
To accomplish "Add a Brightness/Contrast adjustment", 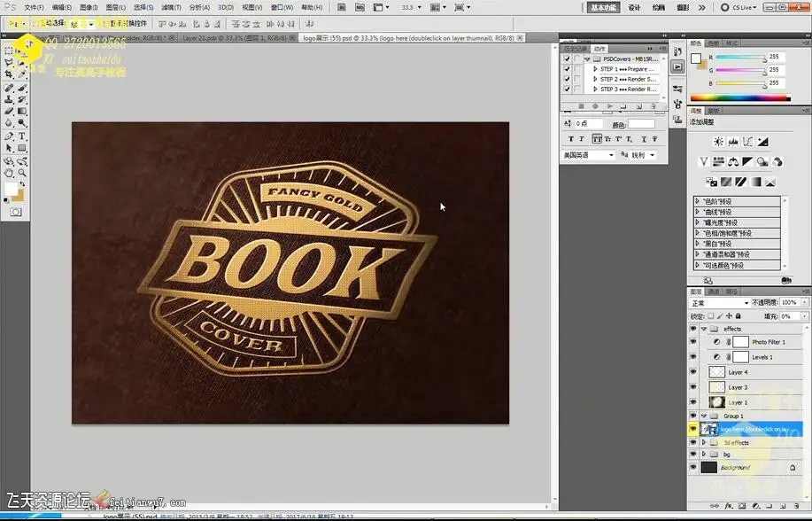I will click(x=718, y=142).
